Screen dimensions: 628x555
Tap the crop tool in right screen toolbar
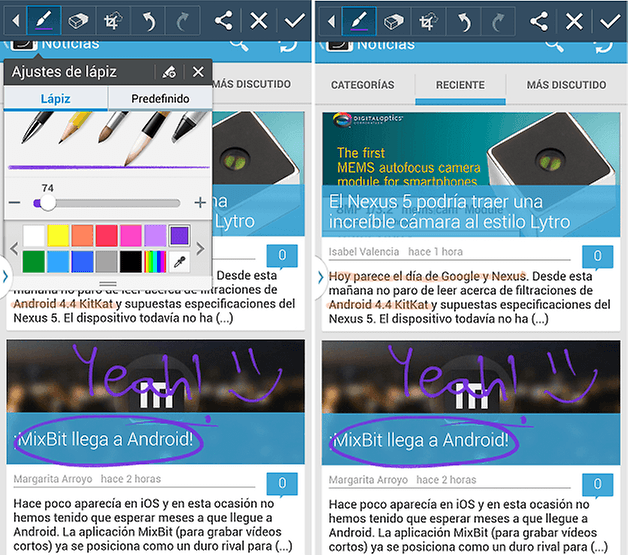coord(428,21)
